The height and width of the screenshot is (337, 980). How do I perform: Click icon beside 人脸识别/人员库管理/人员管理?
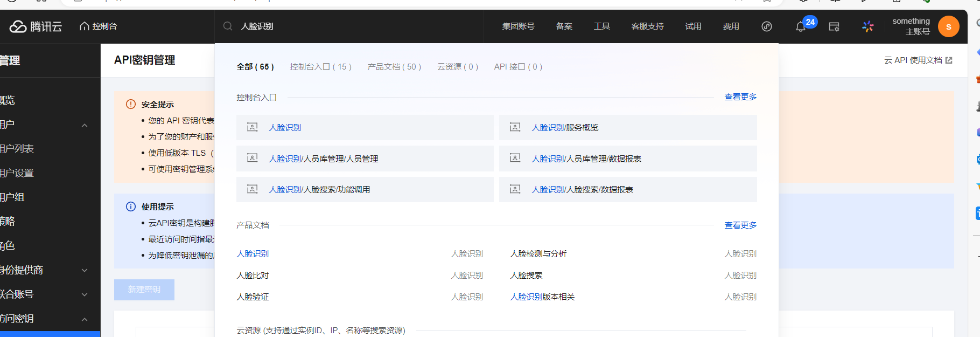coord(252,158)
